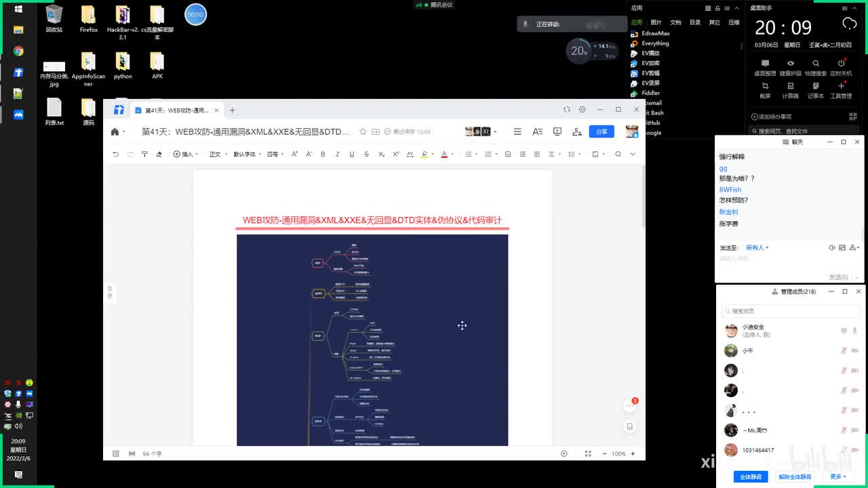
Task: Click the 定时关机 scheduled shutdown icon
Action: (841, 67)
